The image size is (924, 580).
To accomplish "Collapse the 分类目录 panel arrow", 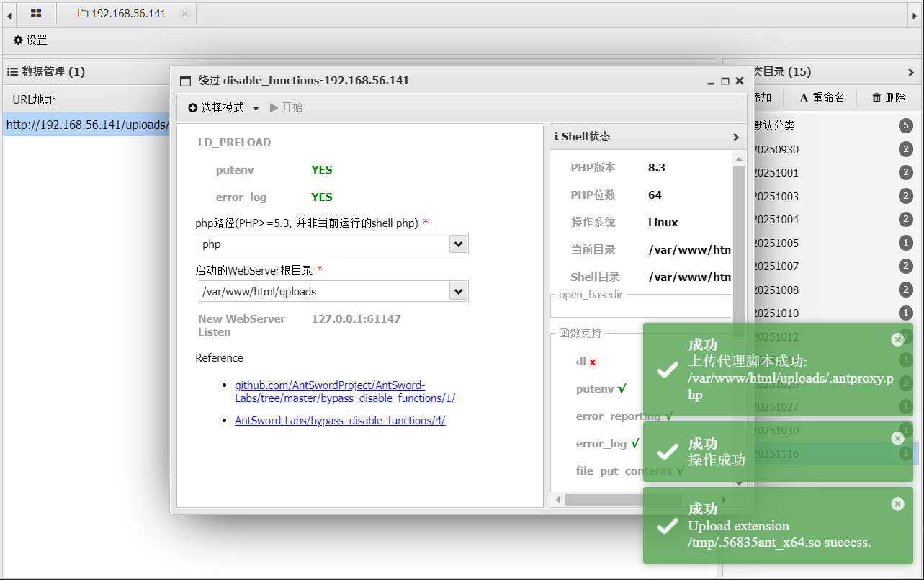I will click(911, 72).
